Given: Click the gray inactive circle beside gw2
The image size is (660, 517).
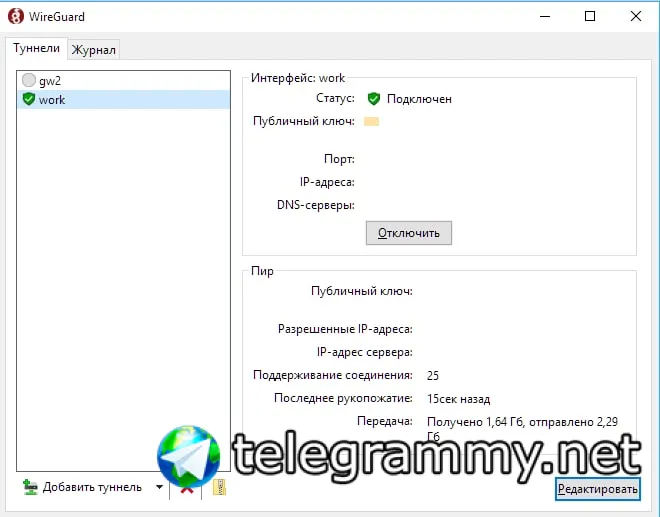Looking at the screenshot, I should [x=29, y=80].
